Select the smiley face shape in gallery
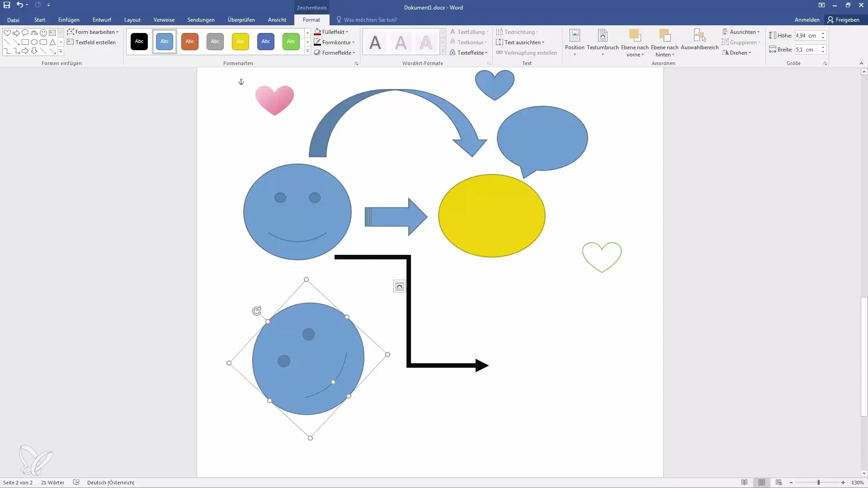 pos(43,33)
